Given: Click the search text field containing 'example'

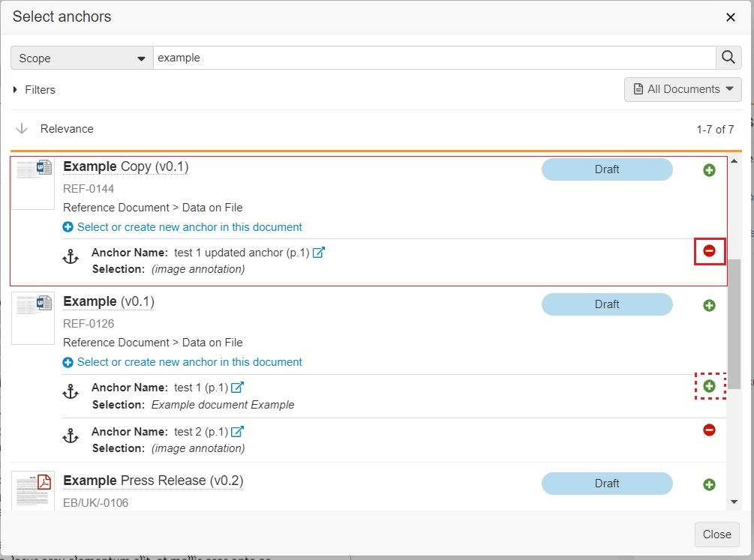Looking at the screenshot, I should (434, 58).
